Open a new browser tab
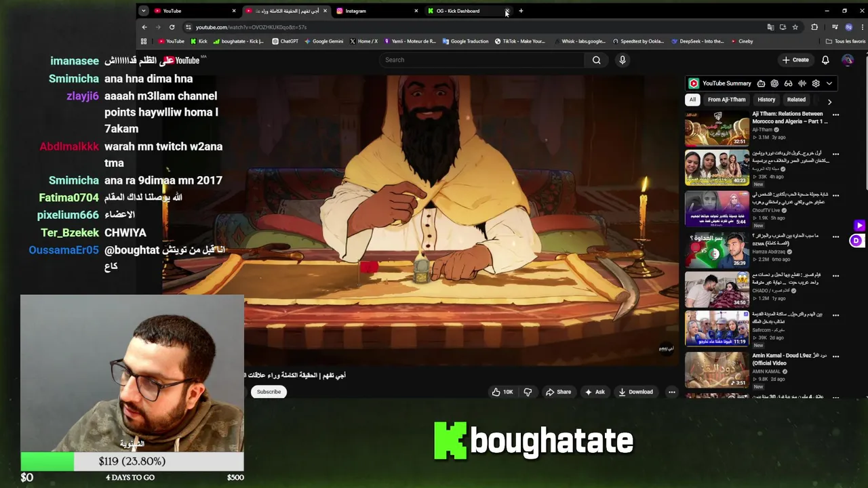This screenshot has height=488, width=868. [x=521, y=11]
